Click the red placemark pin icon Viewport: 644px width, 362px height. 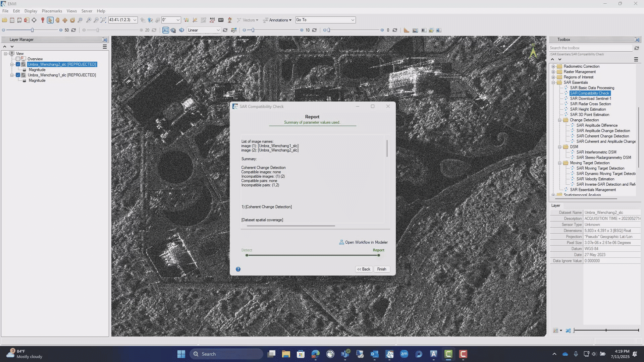pyautogui.click(x=43, y=20)
